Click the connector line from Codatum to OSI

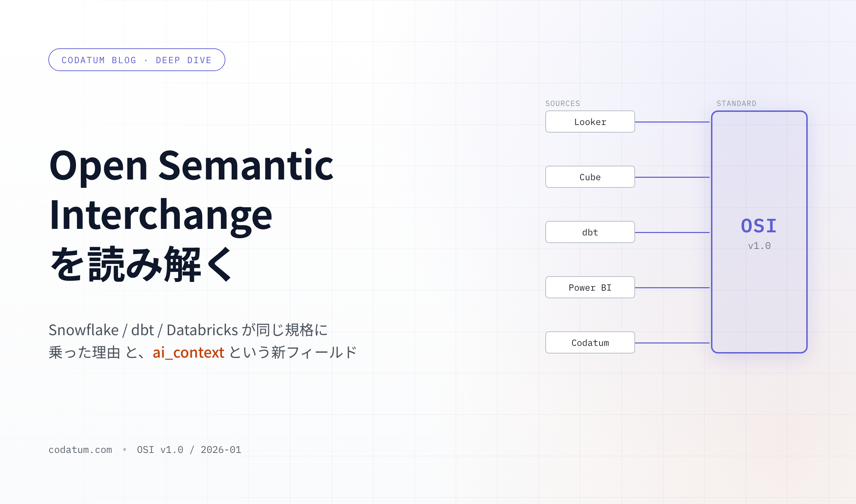pyautogui.click(x=672, y=343)
